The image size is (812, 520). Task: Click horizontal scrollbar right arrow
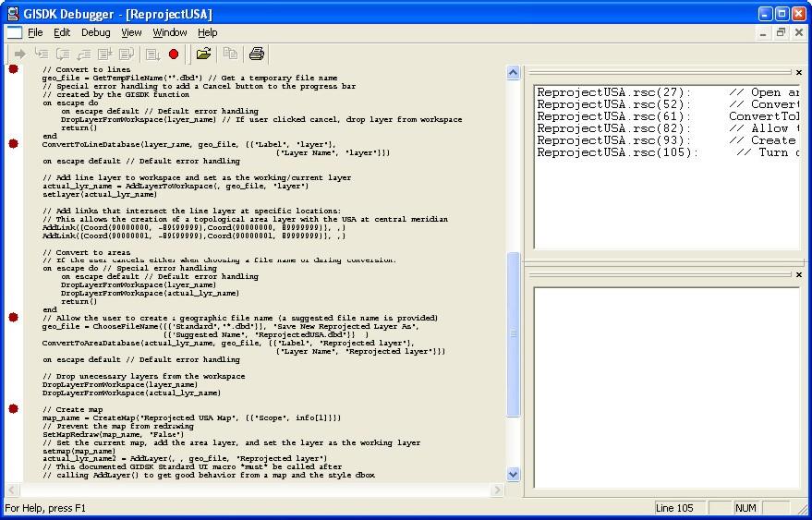pos(497,490)
